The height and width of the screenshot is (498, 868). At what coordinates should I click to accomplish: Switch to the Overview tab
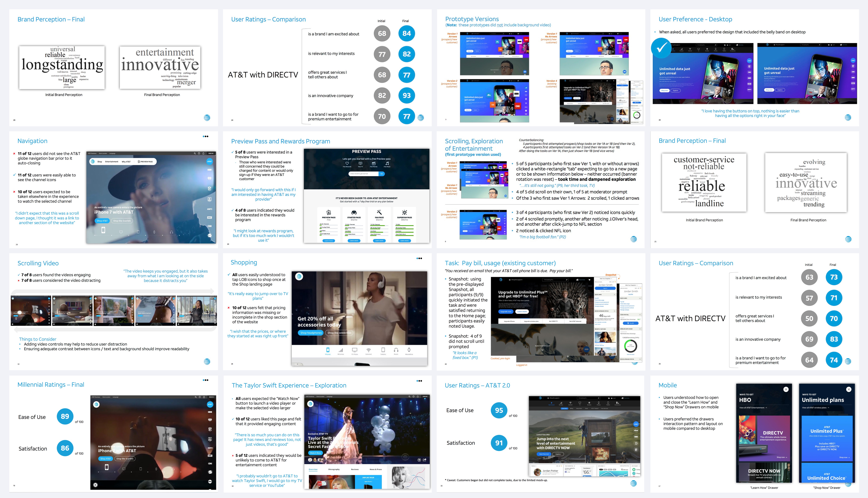click(313, 469)
